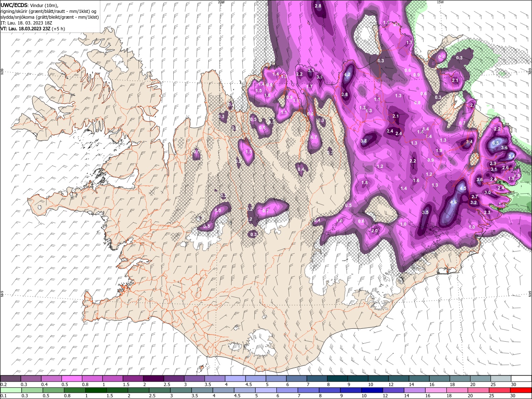Click the 2.9 snowfall value on the map
Viewport: 532px width, 399px height.
[493, 163]
